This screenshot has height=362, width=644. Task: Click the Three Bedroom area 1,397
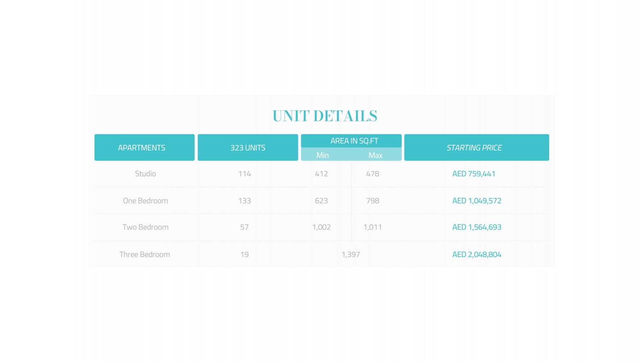351,254
